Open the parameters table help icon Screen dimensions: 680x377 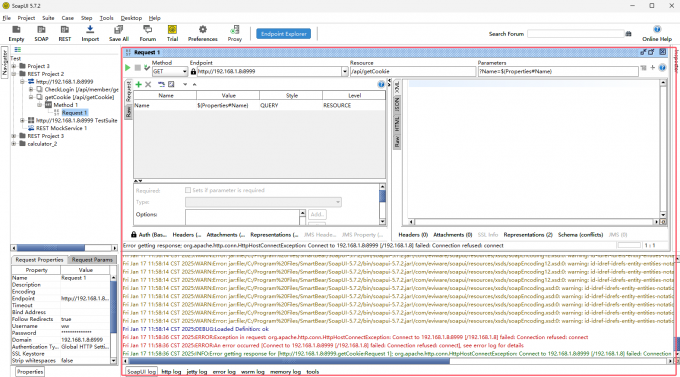click(381, 84)
